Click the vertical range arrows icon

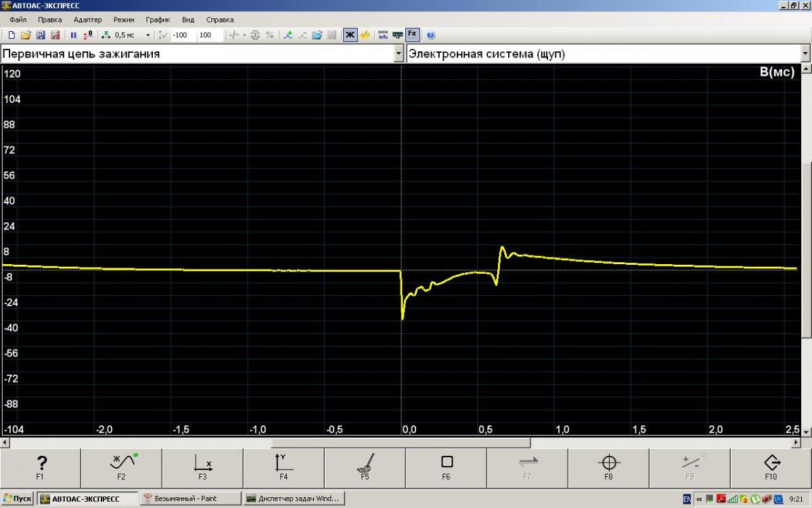tap(162, 35)
